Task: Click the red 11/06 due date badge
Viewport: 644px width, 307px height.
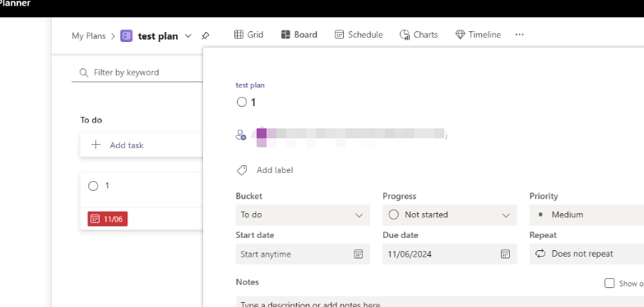Action: pos(108,219)
